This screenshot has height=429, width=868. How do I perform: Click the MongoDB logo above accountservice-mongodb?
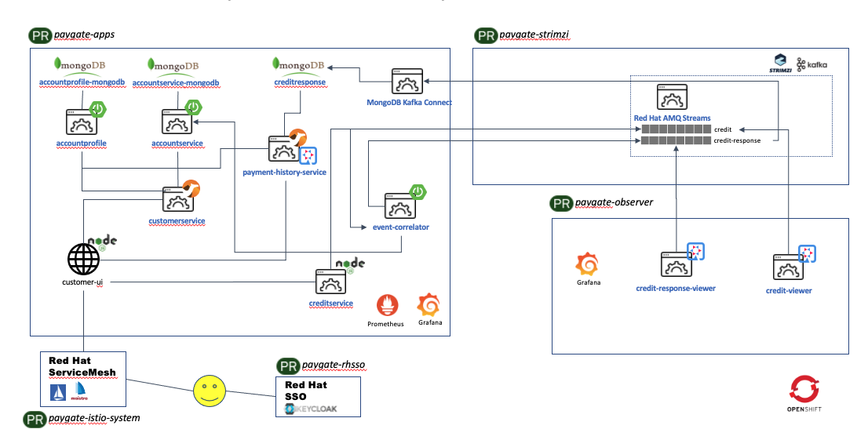[x=173, y=66]
